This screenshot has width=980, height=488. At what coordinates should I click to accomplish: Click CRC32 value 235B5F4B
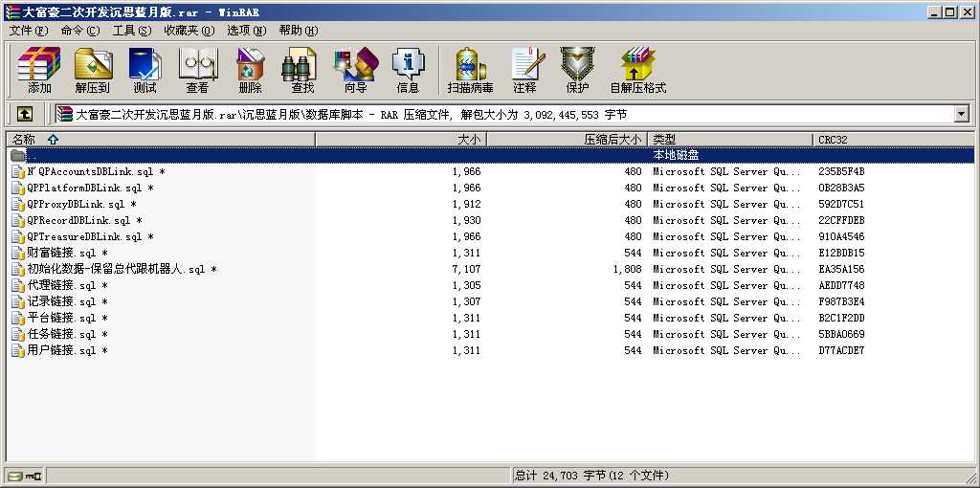tap(841, 172)
